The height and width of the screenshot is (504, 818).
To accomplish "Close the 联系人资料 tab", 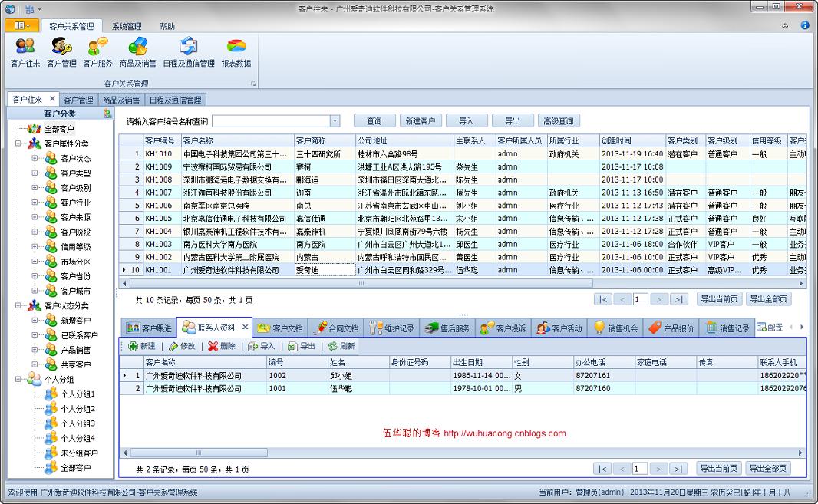I will (246, 327).
